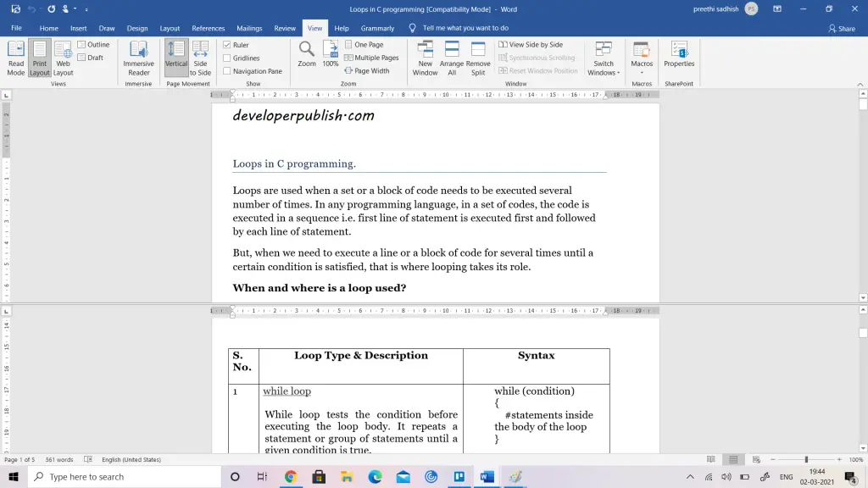This screenshot has width=868, height=488.
Task: Switch page movement to Side to Side
Action: click(x=200, y=58)
